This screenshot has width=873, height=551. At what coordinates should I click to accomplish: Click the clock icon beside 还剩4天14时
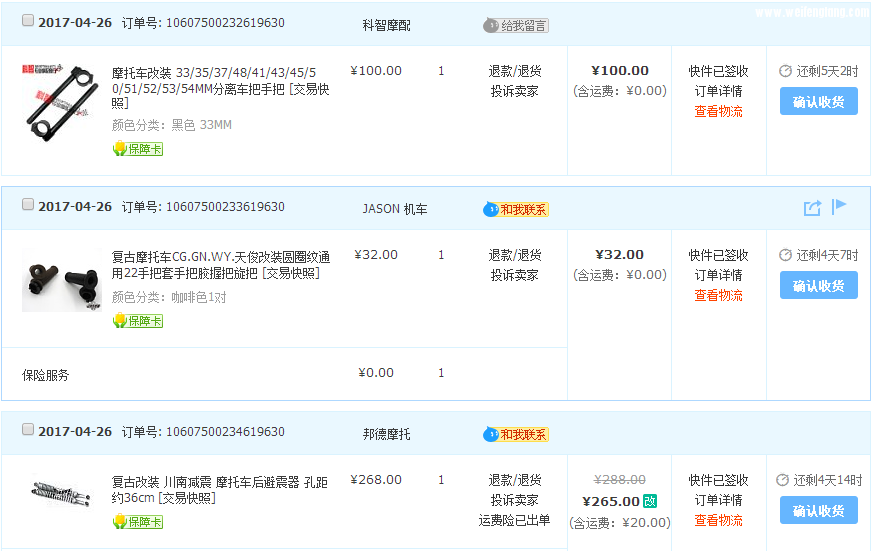click(x=782, y=480)
